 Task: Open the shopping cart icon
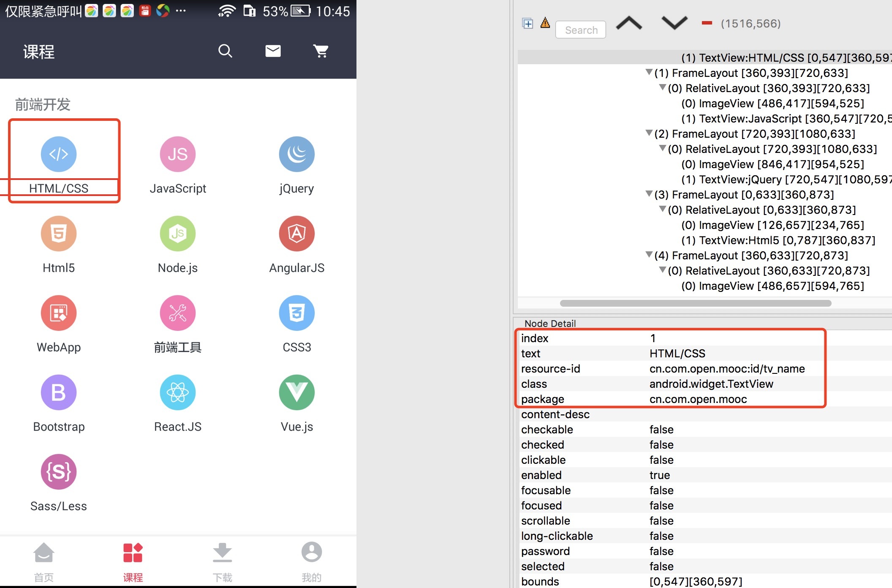coord(321,51)
